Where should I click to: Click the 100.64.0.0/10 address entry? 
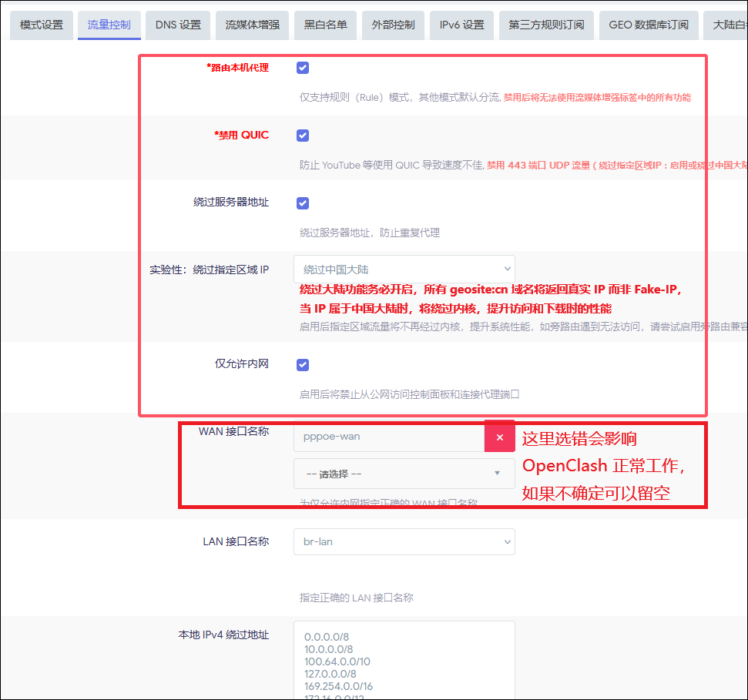tap(337, 661)
